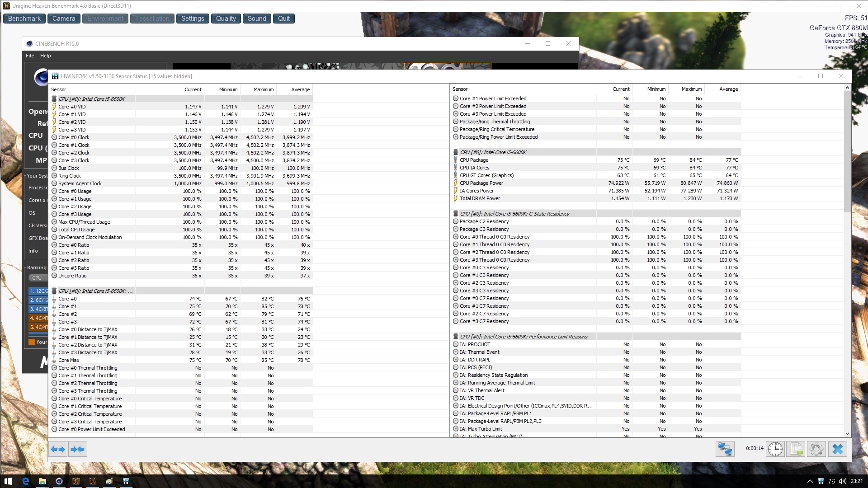Open the Cinebench Help menu
This screenshot has height=488, width=868.
click(45, 56)
